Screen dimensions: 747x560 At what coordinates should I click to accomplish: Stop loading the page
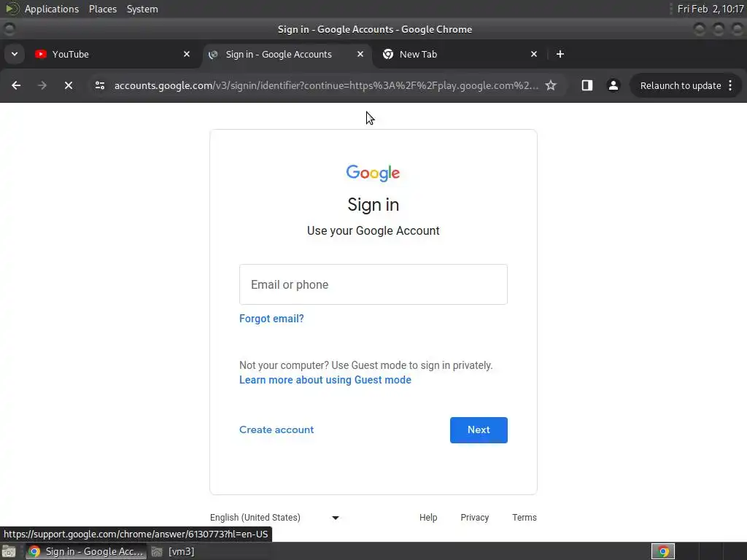pyautogui.click(x=69, y=86)
